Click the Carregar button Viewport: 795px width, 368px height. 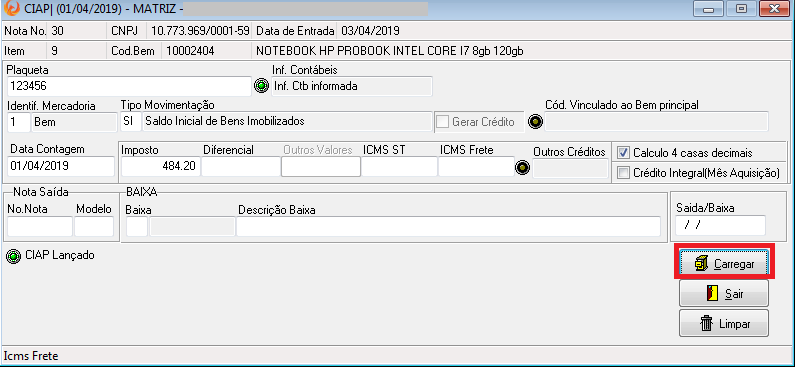coord(724,264)
